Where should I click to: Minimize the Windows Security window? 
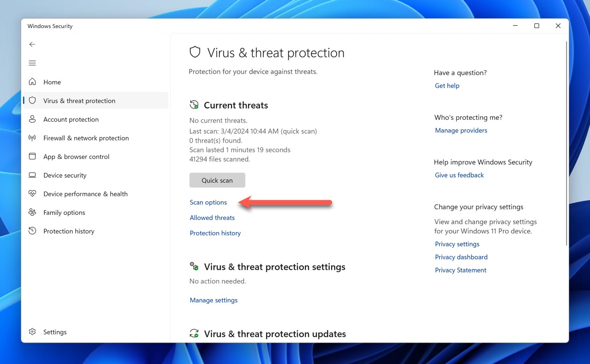515,26
